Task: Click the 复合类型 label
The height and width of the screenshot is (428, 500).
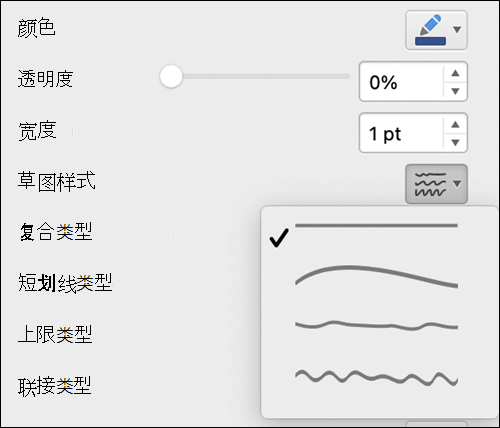Action: [55, 231]
